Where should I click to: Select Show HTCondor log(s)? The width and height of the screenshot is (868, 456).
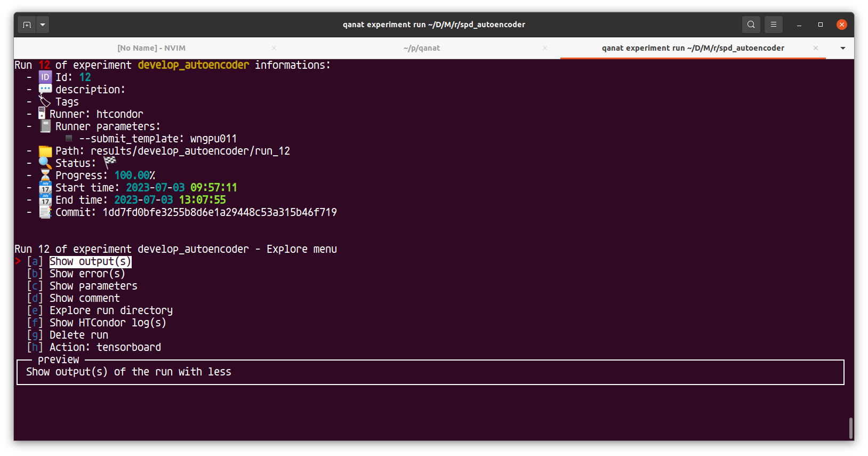click(x=108, y=323)
